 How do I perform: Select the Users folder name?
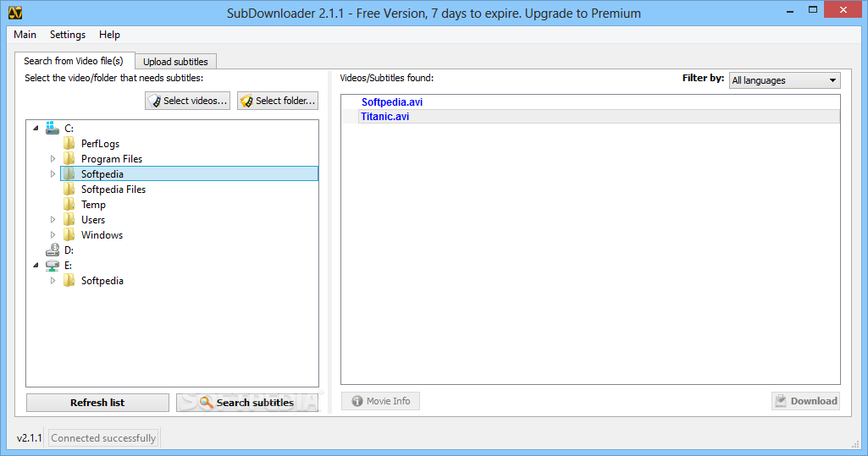(x=93, y=219)
